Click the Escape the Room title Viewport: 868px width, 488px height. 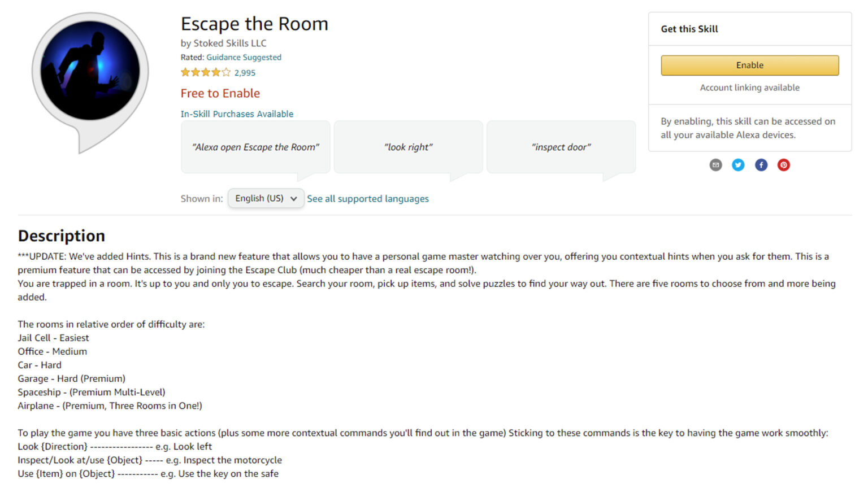pyautogui.click(x=254, y=24)
